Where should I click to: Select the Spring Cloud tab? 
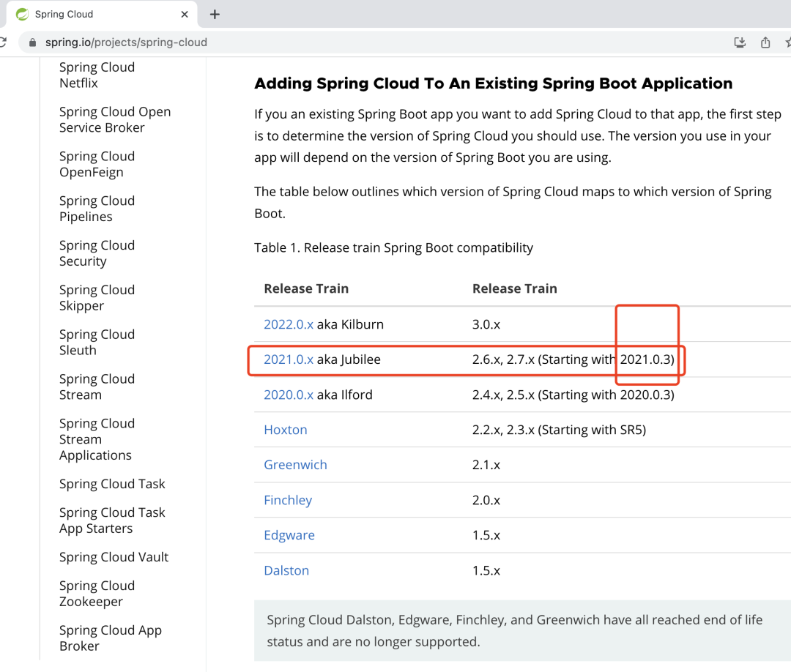coord(101,14)
